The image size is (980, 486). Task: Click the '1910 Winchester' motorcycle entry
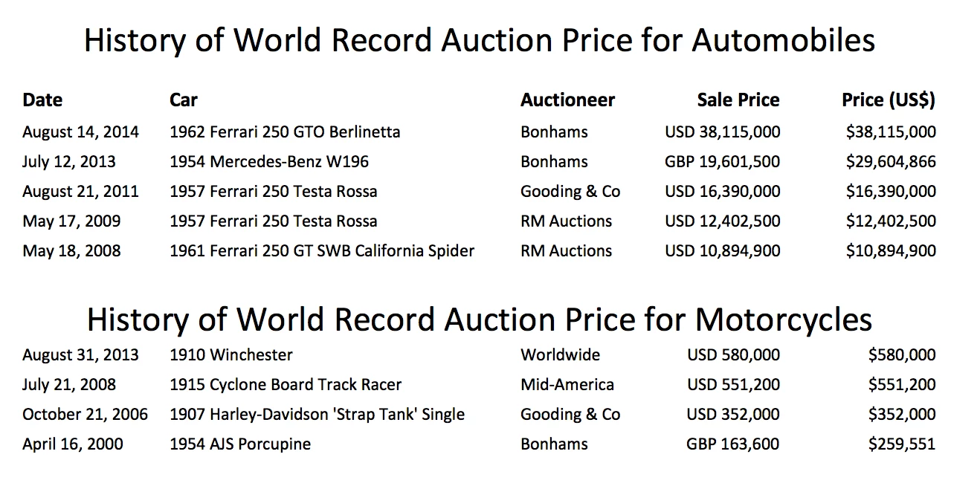click(231, 355)
